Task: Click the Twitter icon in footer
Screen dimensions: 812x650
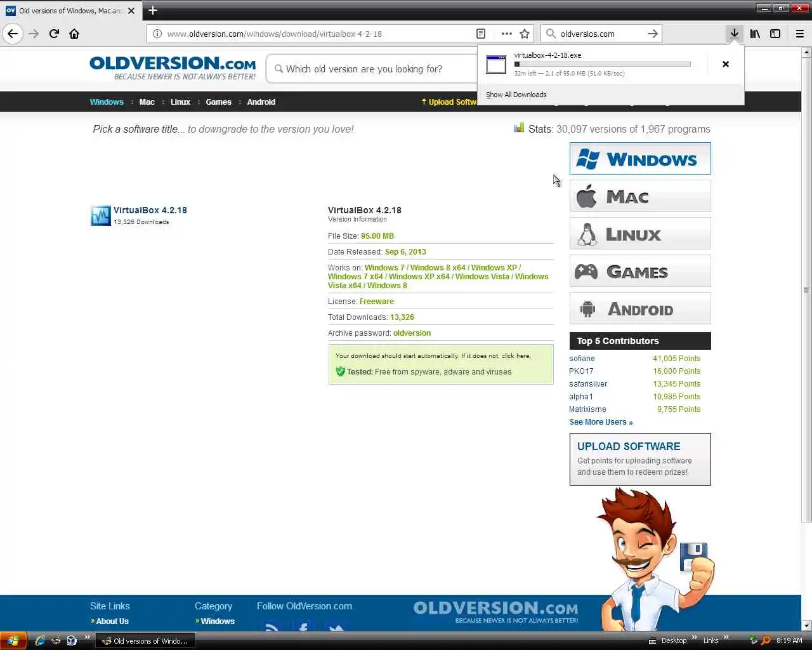Action: [336, 627]
